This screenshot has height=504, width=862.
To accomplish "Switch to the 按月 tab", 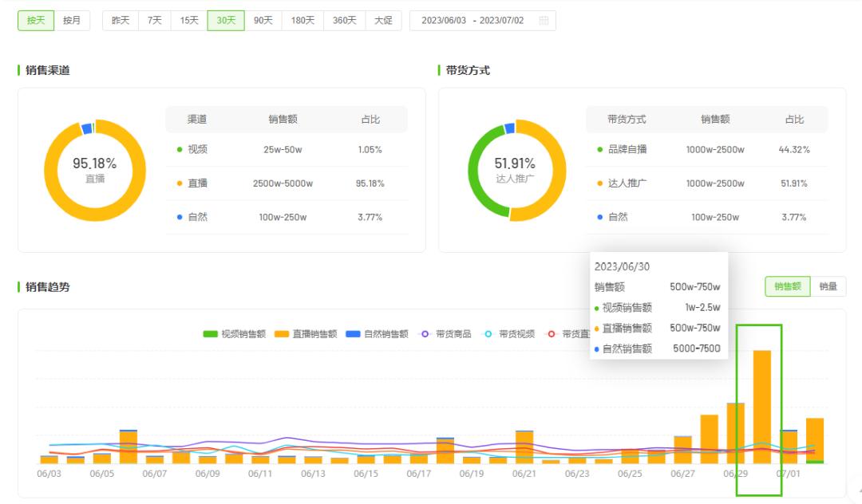I will 73,21.
